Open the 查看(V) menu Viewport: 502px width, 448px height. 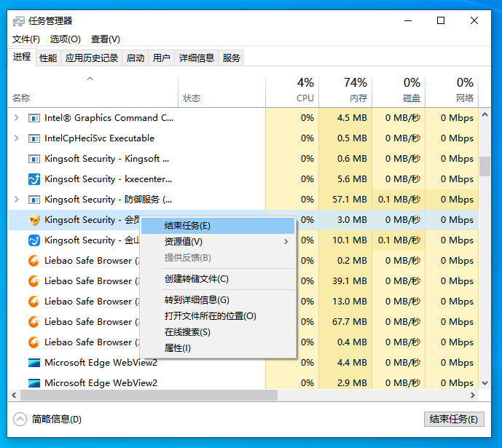[106, 39]
